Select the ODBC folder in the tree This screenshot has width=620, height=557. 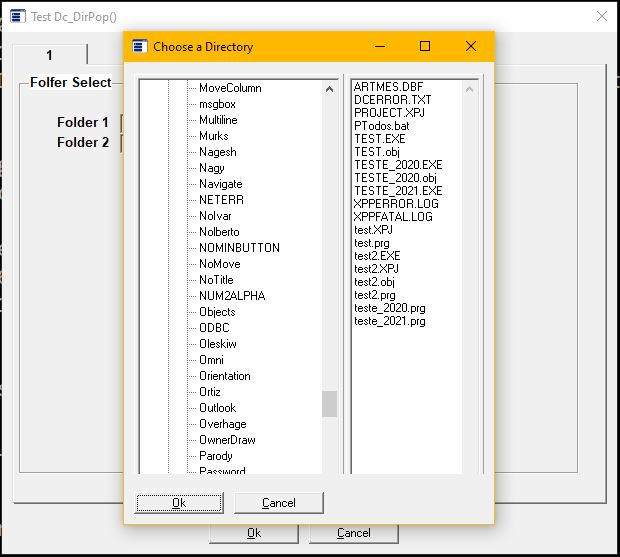[214, 328]
